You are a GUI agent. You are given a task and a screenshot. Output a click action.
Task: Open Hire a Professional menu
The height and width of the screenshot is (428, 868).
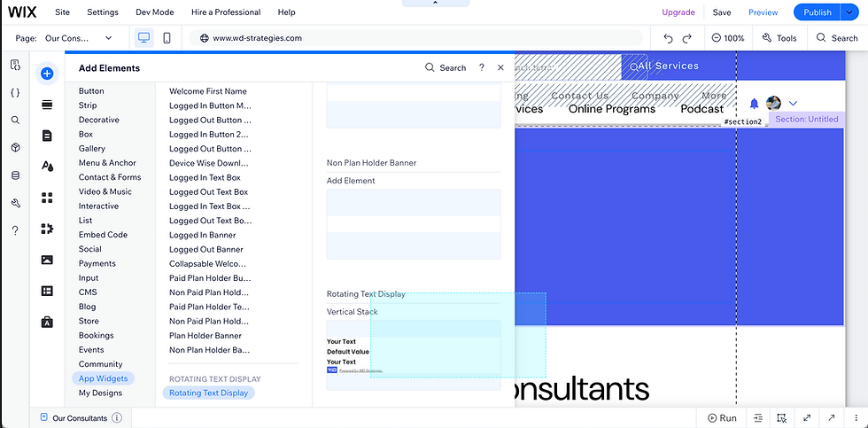click(226, 12)
